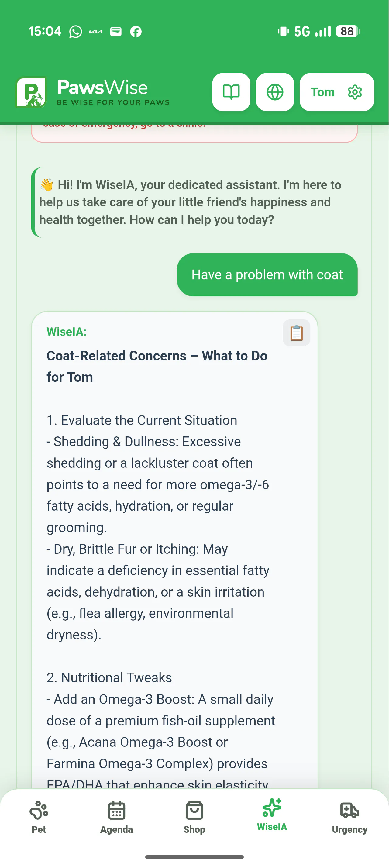Tap the 'Have a problem with coat' message
This screenshot has height=868, width=389.
pyautogui.click(x=267, y=275)
